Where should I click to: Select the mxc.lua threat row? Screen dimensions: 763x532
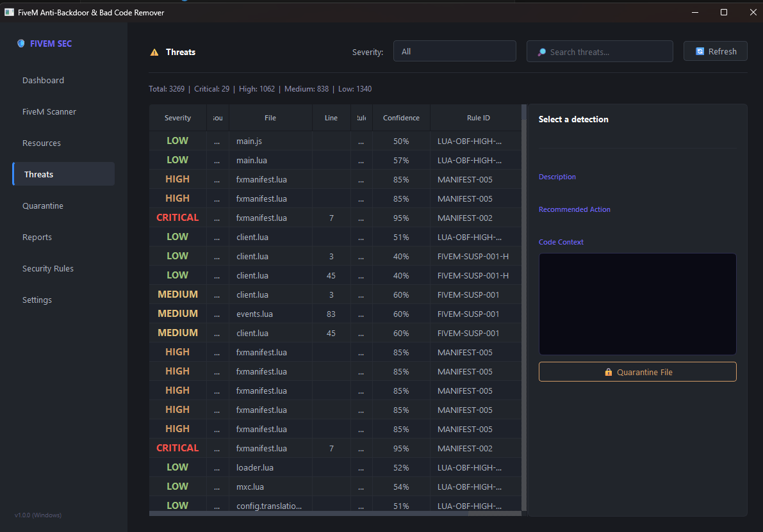335,487
